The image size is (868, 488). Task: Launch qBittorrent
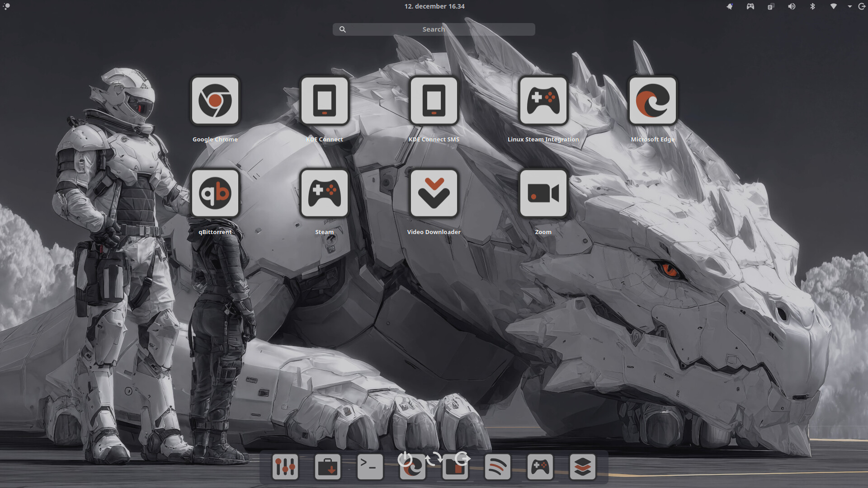(215, 193)
